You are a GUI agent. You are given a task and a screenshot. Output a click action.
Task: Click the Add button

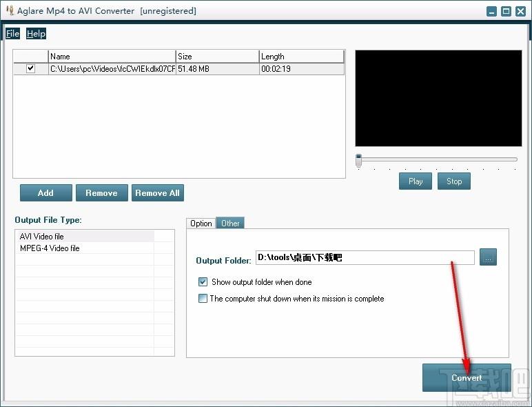(x=45, y=193)
